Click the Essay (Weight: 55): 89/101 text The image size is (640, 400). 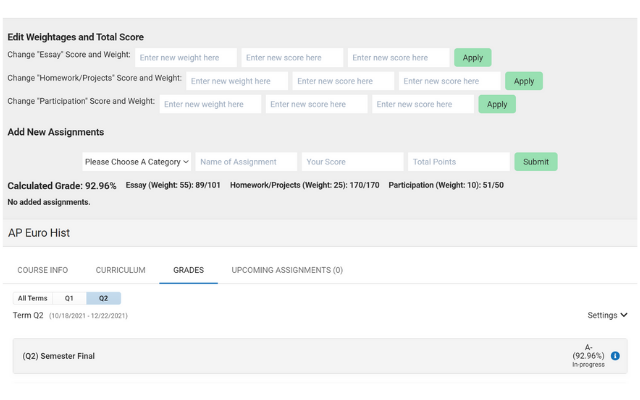click(x=173, y=185)
